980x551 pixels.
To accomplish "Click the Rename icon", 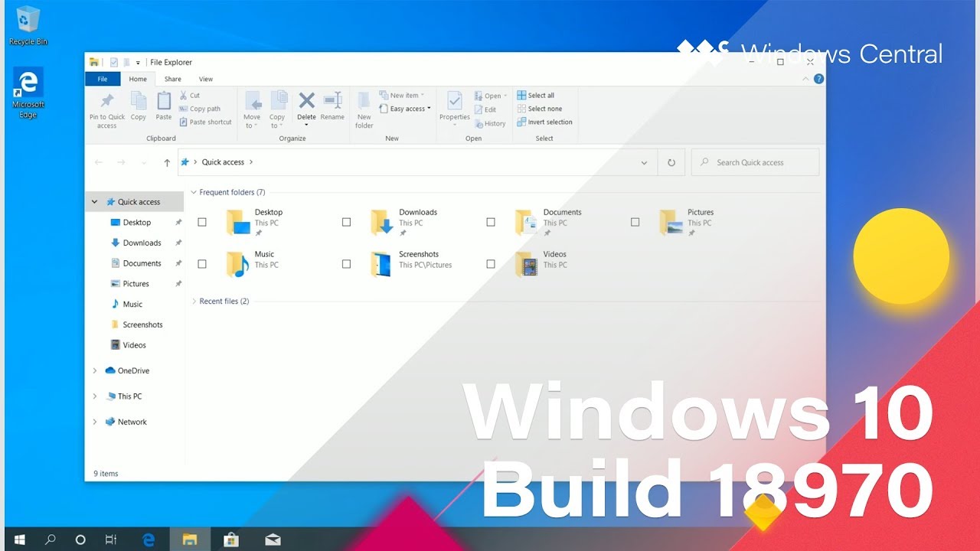I will tap(332, 100).
